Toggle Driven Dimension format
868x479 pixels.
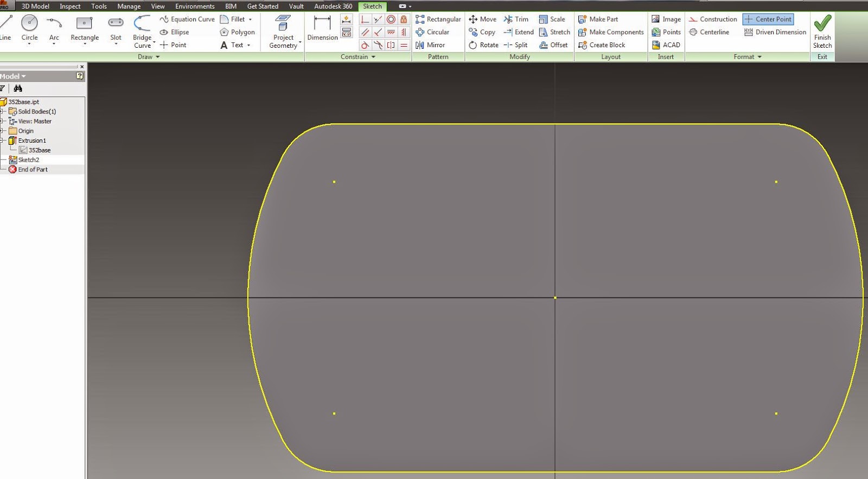pos(775,32)
